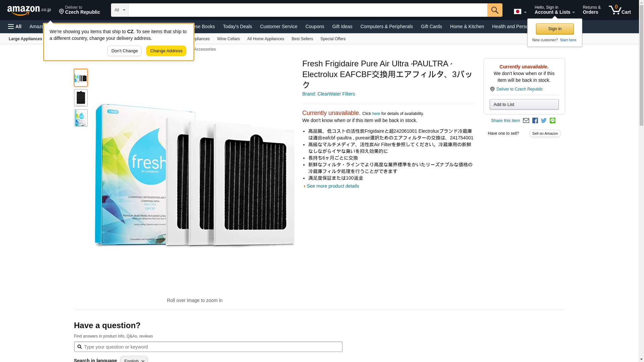Select the second product thumbnail
Screen dimensions: 644x362
coord(81,98)
